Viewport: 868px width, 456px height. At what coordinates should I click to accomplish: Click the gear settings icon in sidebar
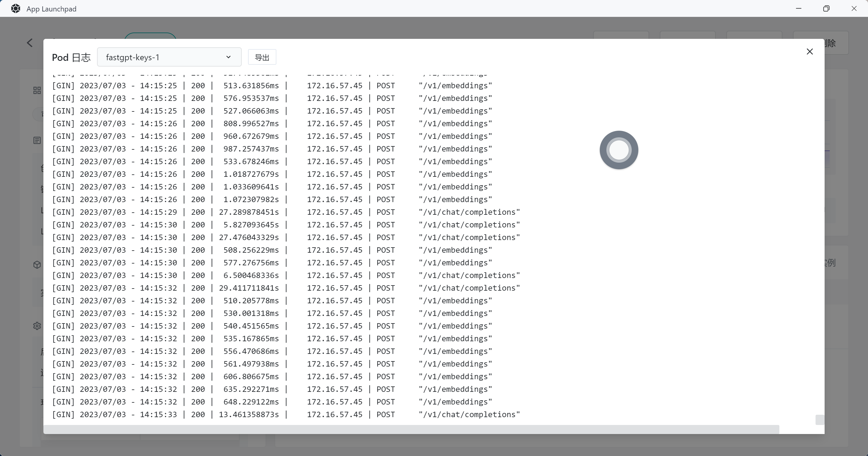point(37,326)
